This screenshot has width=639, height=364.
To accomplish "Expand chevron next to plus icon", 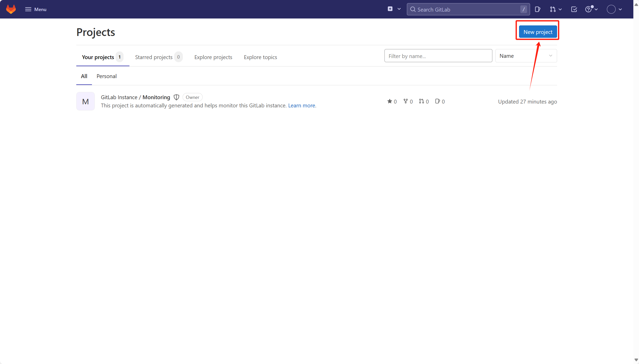I will coord(399,9).
